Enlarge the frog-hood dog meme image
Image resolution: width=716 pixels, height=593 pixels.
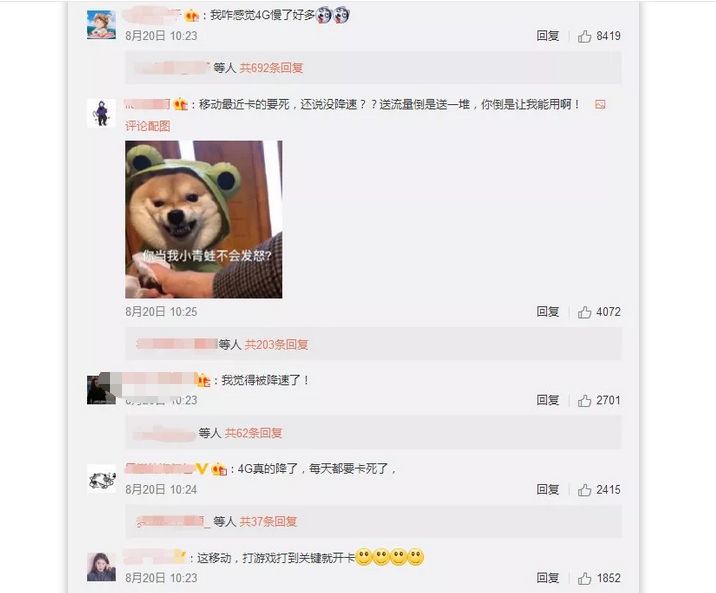tap(204, 219)
